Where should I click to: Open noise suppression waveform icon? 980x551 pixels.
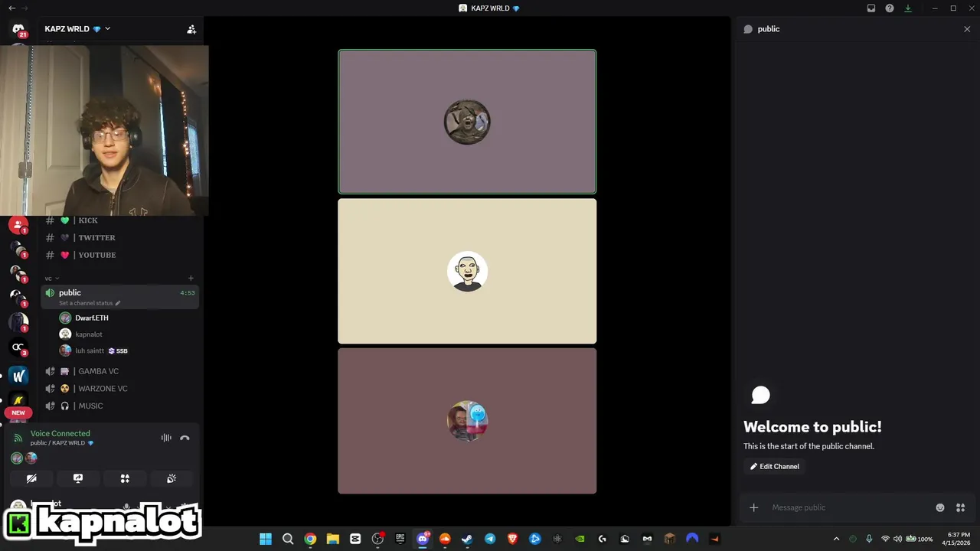[166, 438]
